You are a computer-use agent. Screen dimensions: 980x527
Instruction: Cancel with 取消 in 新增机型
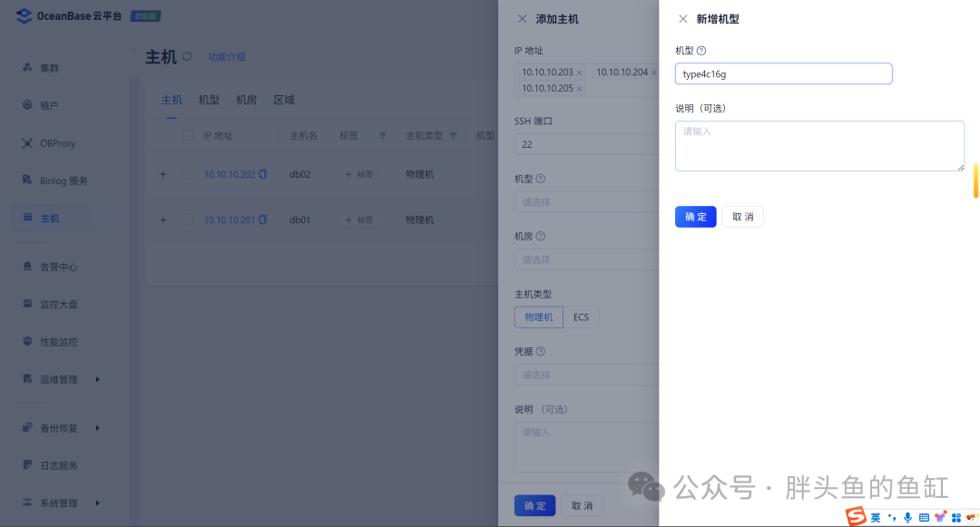[742, 217]
